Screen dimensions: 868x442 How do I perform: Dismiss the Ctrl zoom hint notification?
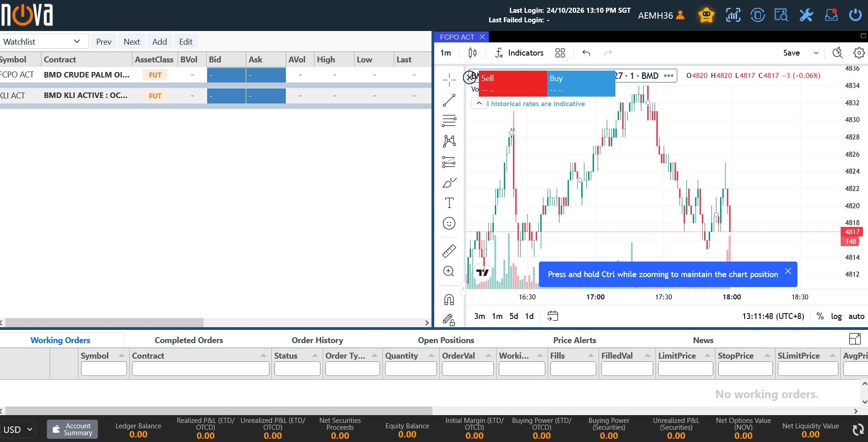[x=788, y=271]
